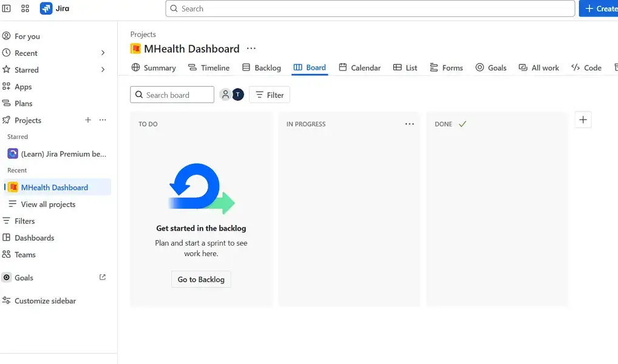Open Teams in the sidebar

pos(25,254)
